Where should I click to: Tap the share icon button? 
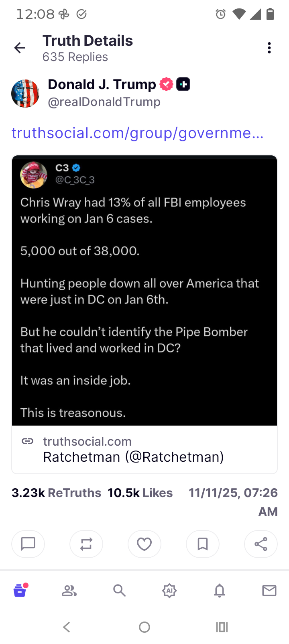pos(261,544)
